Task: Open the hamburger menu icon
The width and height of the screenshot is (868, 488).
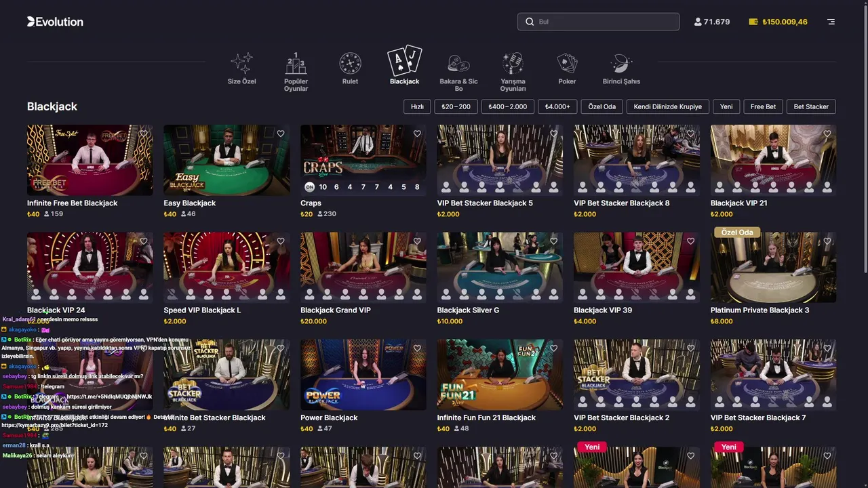Action: coord(831,22)
